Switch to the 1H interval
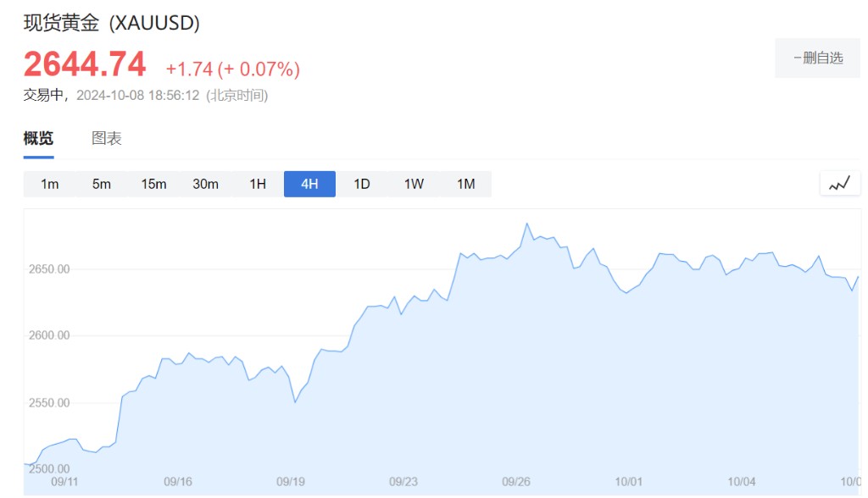 [258, 184]
